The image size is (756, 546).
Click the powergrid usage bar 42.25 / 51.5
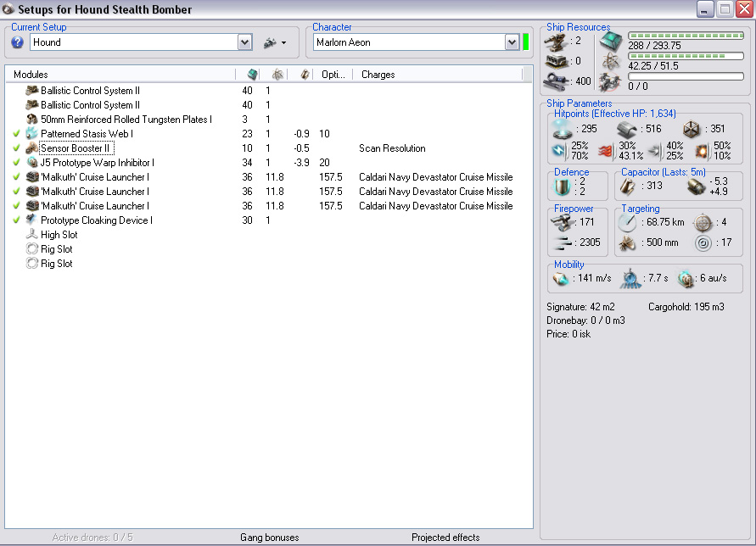coord(686,56)
